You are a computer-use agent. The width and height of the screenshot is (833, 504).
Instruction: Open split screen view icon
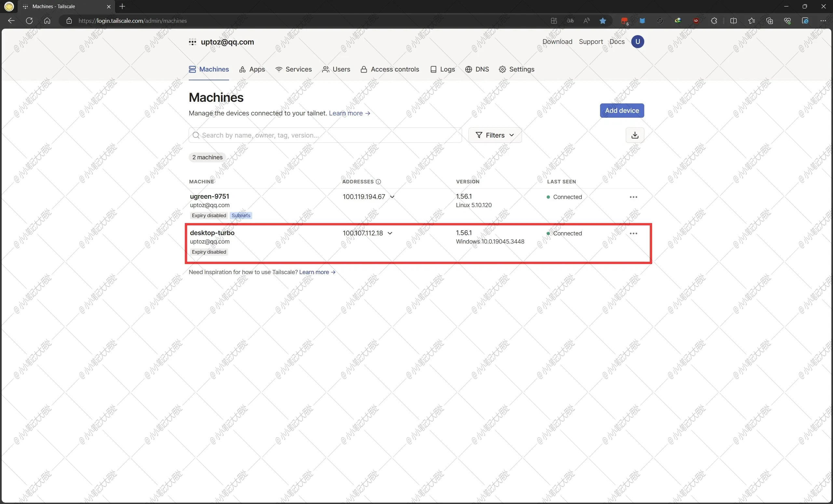pyautogui.click(x=733, y=20)
